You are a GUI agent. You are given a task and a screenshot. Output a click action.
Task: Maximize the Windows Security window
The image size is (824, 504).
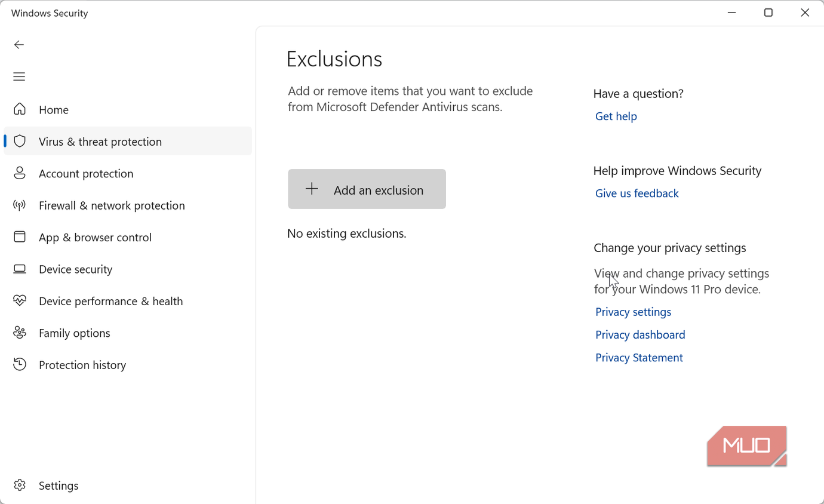(768, 13)
